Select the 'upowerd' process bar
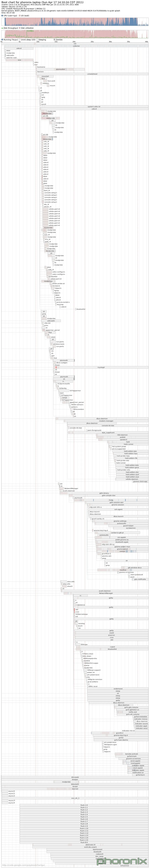The image size is (150, 868). [124, 439]
